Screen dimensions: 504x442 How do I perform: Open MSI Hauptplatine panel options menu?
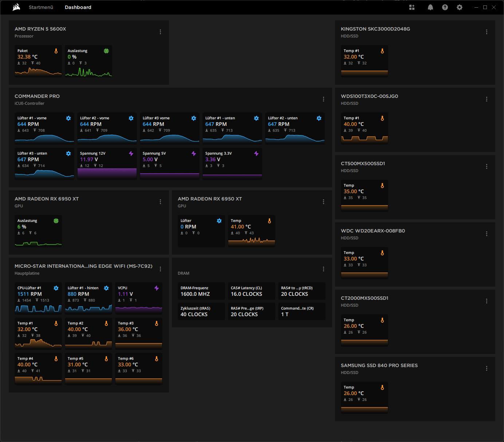coord(160,269)
